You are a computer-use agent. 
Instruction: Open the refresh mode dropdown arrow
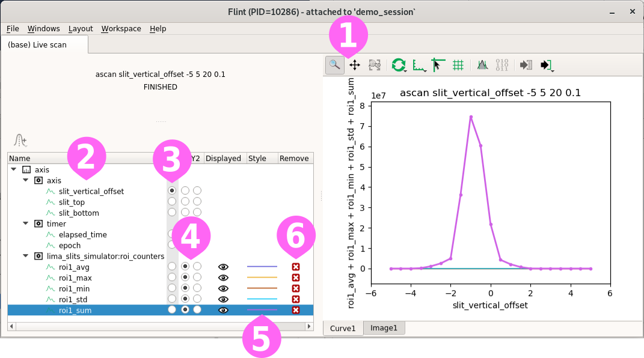(x=405, y=71)
